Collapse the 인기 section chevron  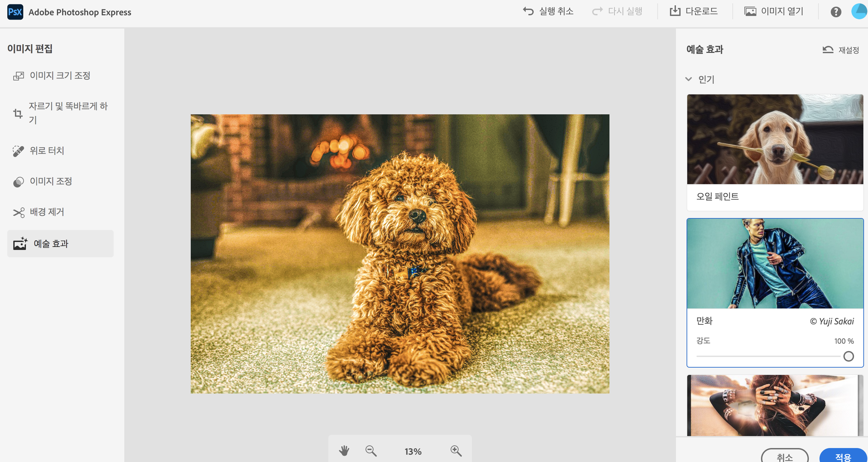(689, 79)
